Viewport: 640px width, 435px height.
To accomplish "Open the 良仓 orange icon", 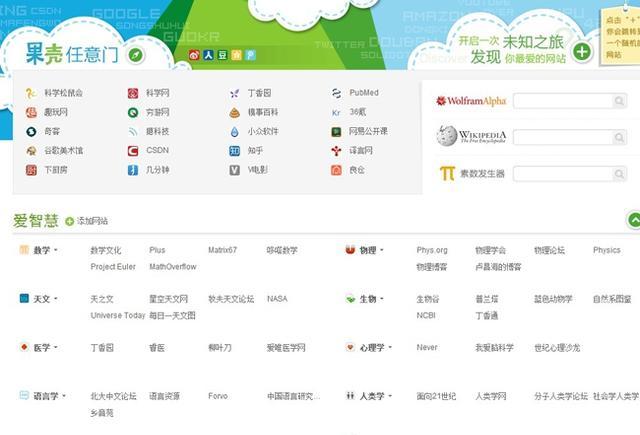I will tap(336, 170).
